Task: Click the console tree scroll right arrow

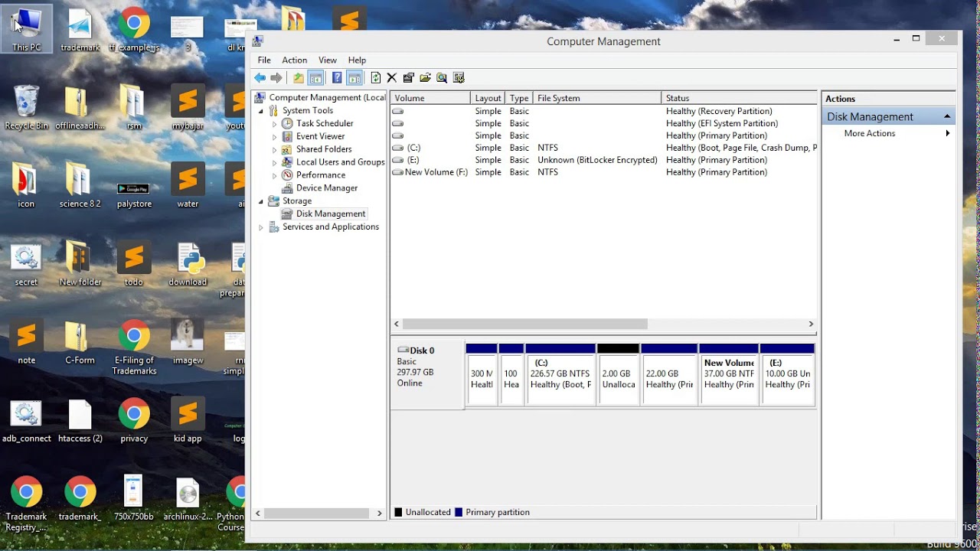Action: coord(379,514)
